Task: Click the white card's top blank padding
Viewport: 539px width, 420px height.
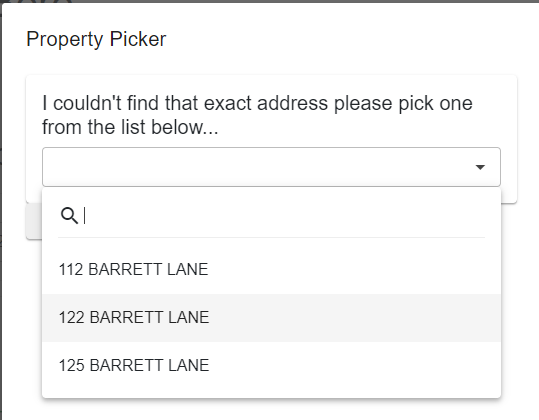Action: point(271,84)
